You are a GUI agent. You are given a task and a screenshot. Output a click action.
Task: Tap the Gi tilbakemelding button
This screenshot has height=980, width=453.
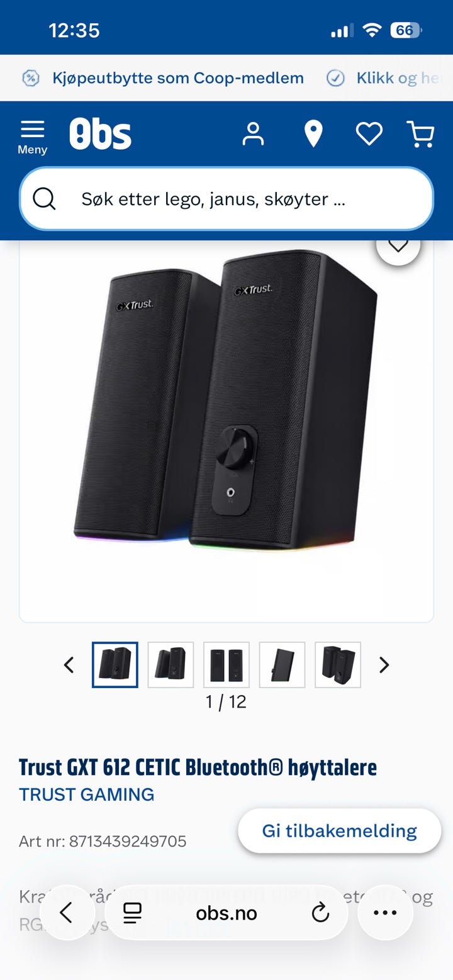click(x=339, y=831)
